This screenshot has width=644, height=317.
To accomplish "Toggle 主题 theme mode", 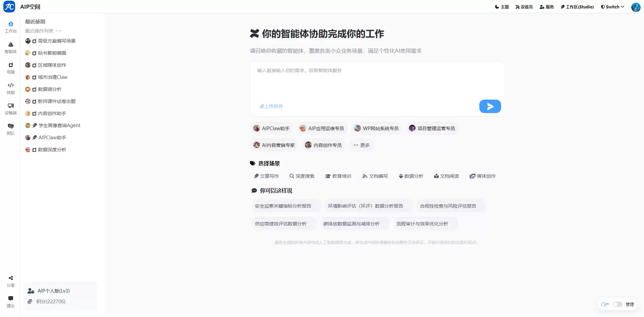I will pyautogui.click(x=502, y=7).
